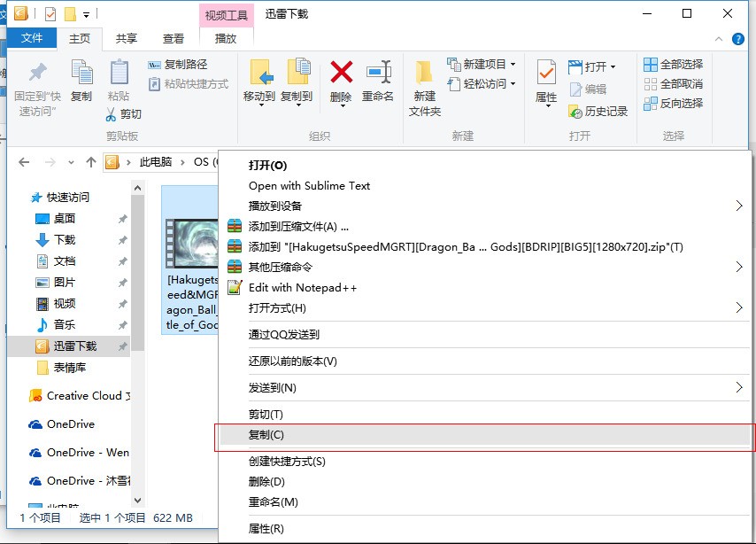Go back with the back arrow
The image size is (756, 544).
click(24, 162)
